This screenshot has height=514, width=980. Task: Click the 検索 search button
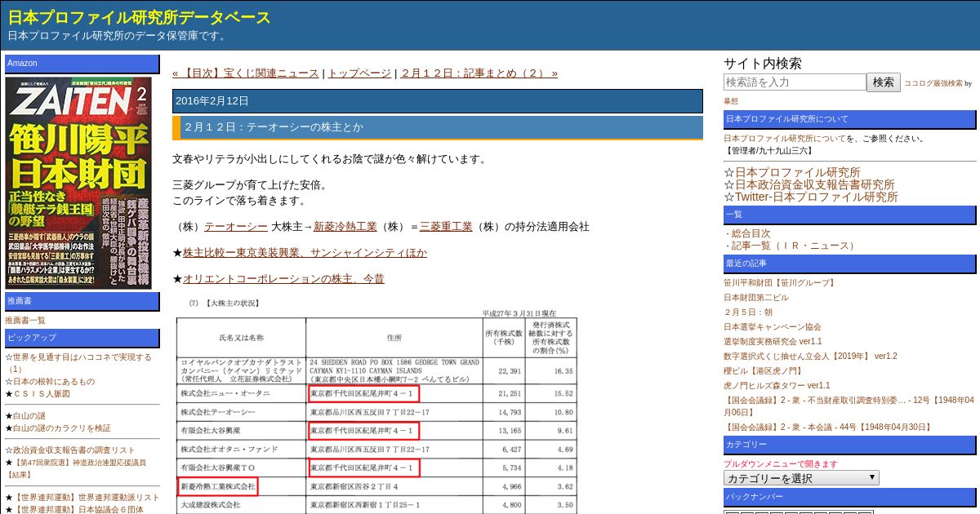click(884, 82)
